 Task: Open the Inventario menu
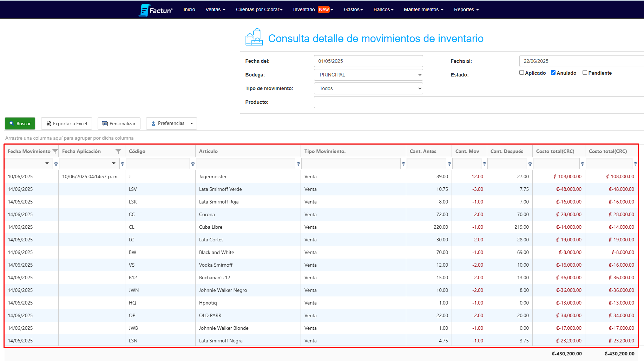[x=313, y=9]
